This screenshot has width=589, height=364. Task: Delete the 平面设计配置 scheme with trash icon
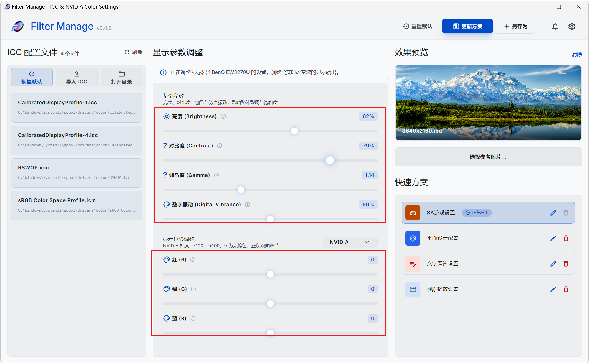coord(566,238)
